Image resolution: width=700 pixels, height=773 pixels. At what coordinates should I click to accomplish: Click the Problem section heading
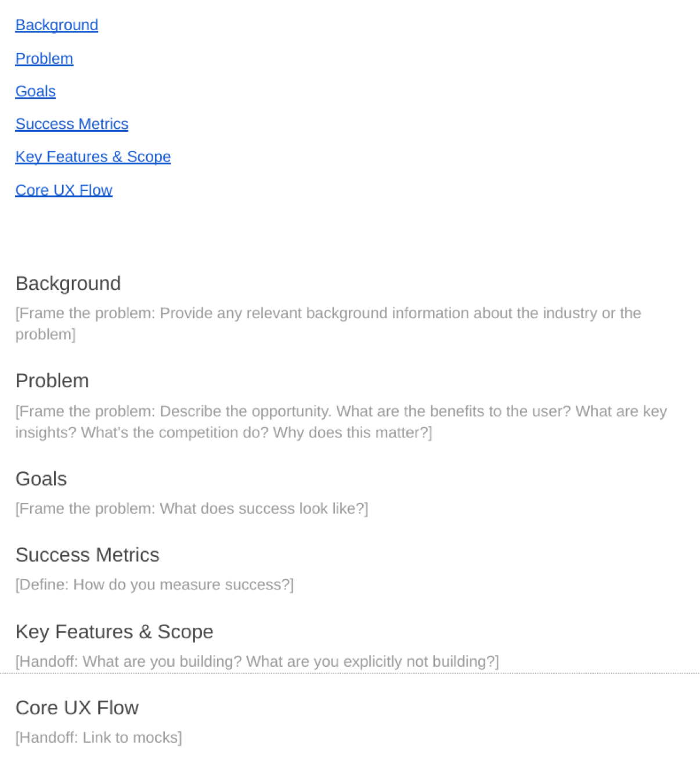click(x=52, y=381)
